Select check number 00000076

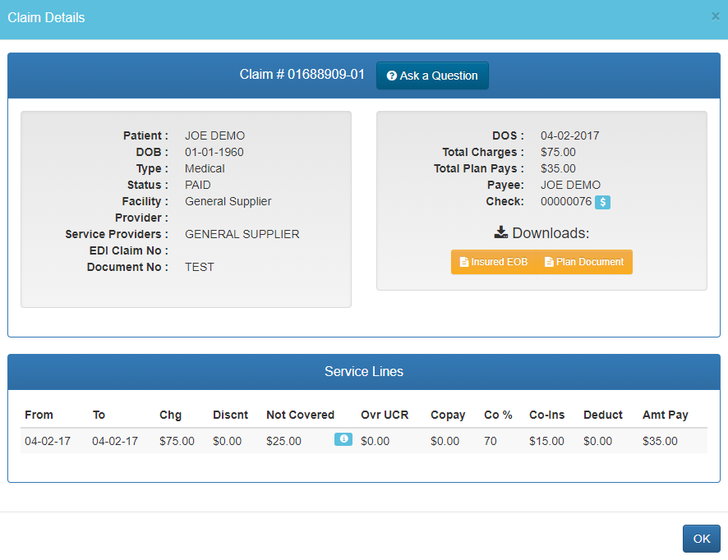(x=566, y=201)
